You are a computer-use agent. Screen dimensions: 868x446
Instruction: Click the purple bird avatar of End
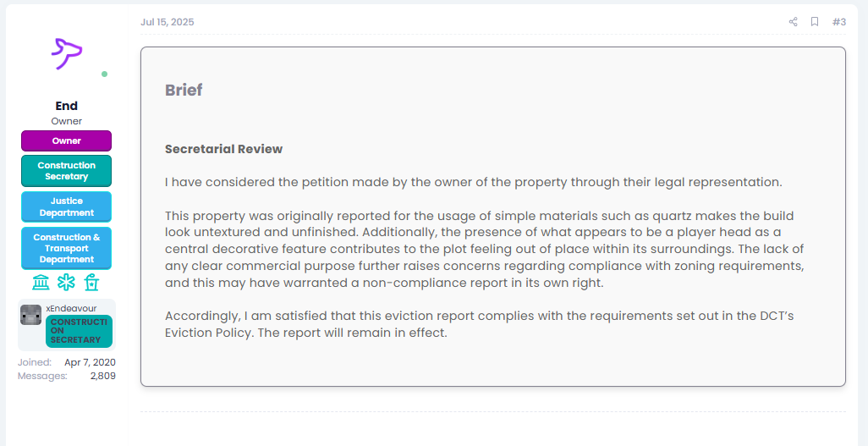point(67,53)
